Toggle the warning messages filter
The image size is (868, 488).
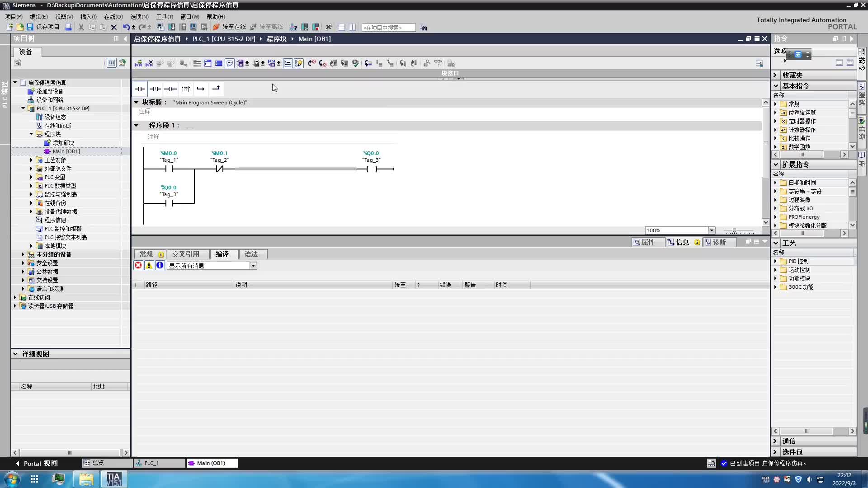(x=149, y=265)
